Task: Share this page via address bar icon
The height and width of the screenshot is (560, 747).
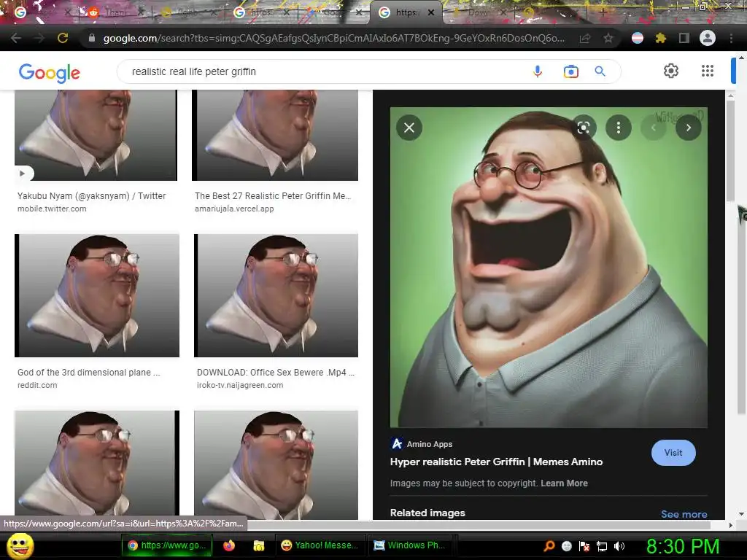Action: tap(585, 38)
